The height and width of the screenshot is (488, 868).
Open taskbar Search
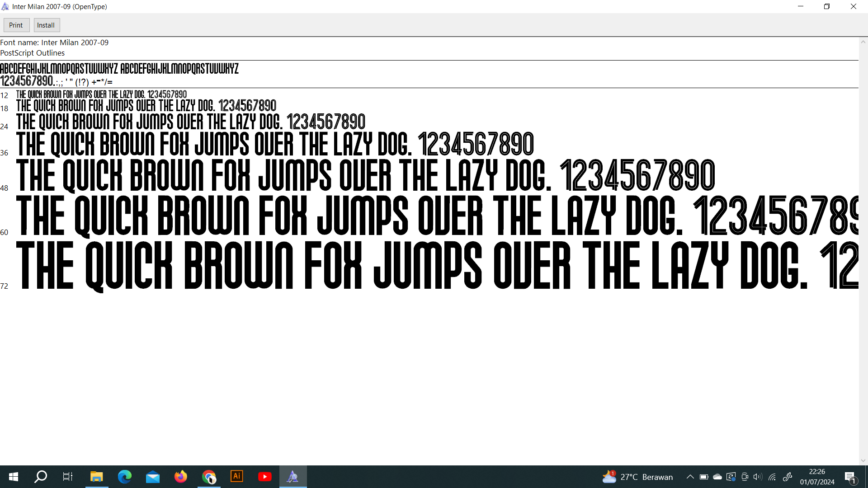coord(41,477)
